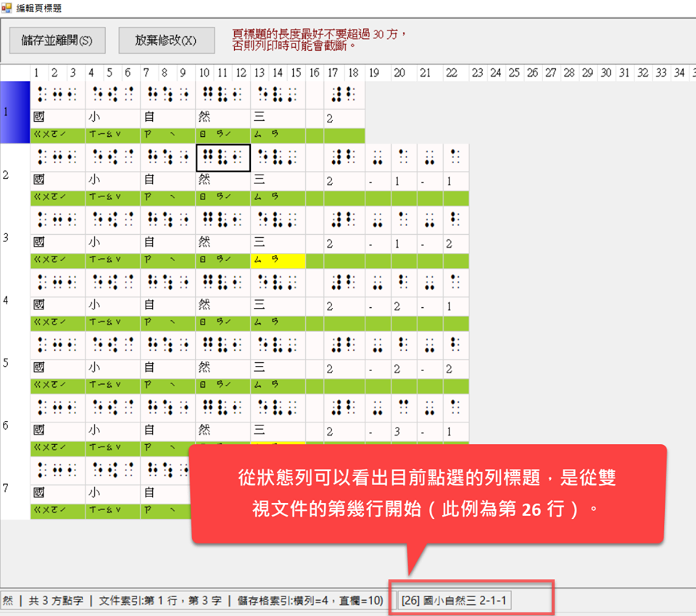Screen dimensions: 696x616
Task: Click the app icon in title bar
Action: (7, 7)
